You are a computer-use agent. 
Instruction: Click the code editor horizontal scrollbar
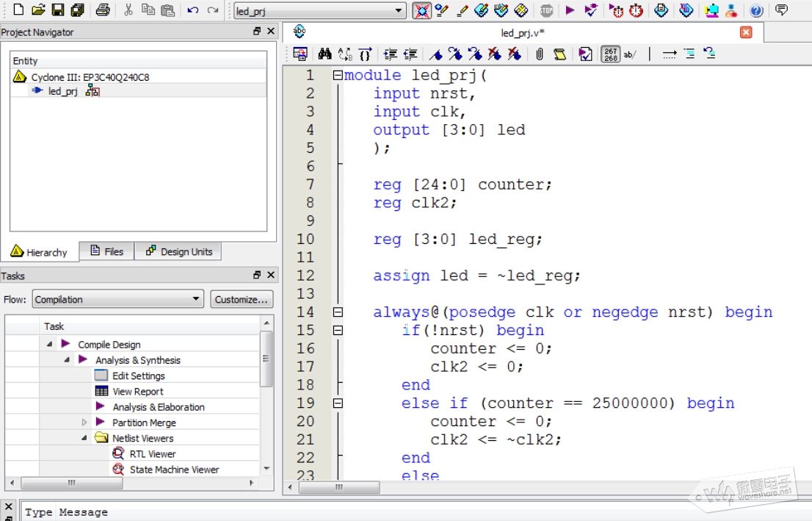point(339,486)
